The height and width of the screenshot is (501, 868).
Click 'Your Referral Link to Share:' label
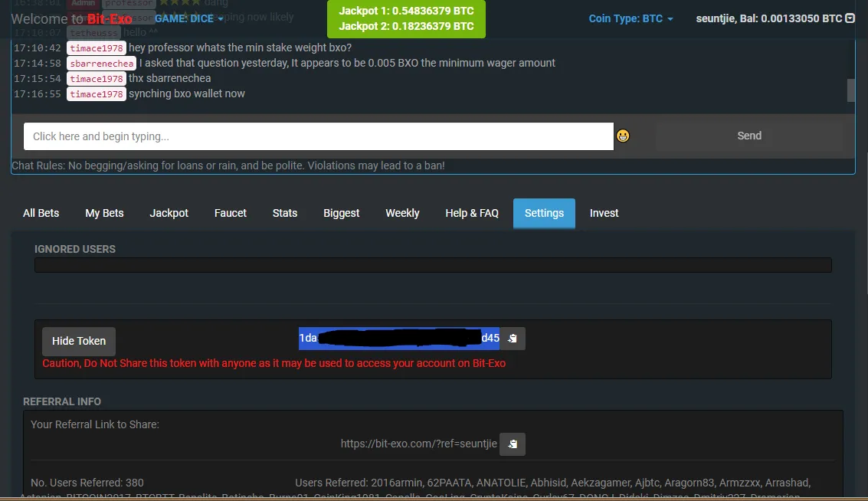tap(95, 424)
